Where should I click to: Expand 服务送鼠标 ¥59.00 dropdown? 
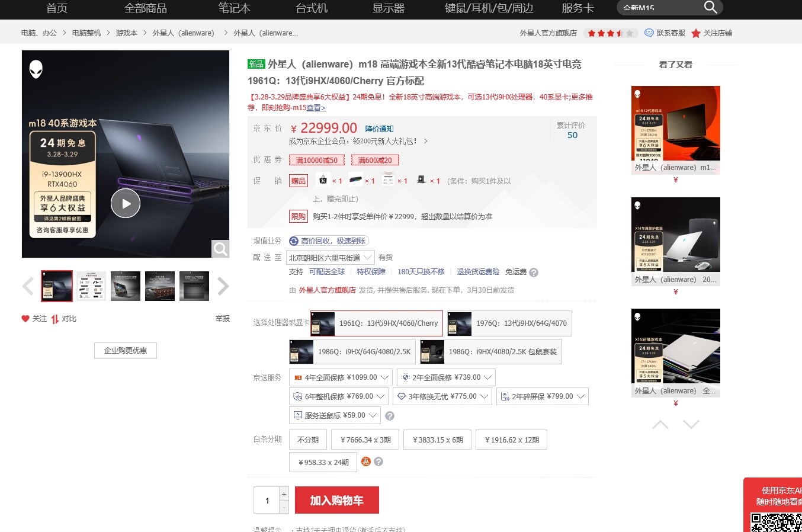pos(335,415)
